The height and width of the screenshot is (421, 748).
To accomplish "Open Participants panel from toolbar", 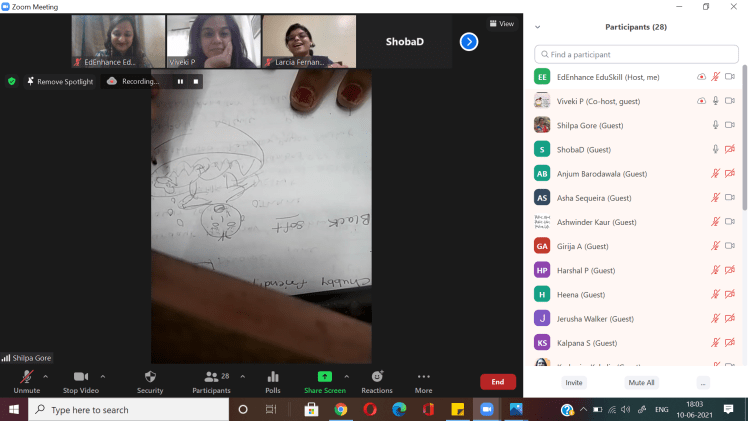I will click(211, 377).
